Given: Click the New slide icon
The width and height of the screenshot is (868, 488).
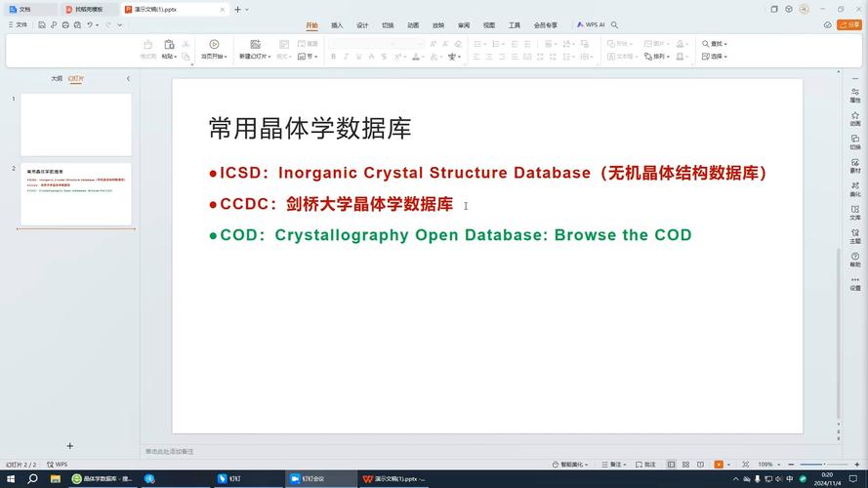Looking at the screenshot, I should pyautogui.click(x=255, y=44).
